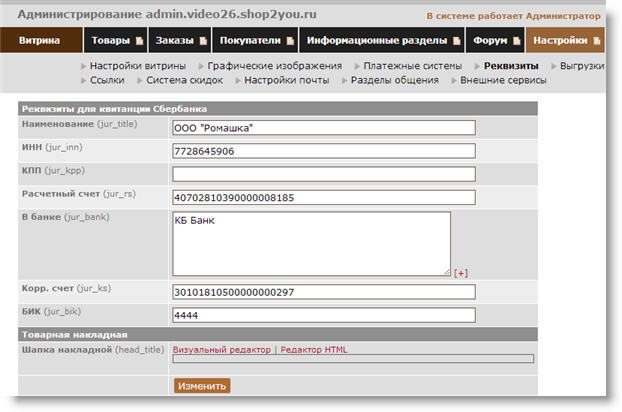Image resolution: width=622 pixels, height=412 pixels.
Task: Click the Изменить button
Action: pos(202,386)
